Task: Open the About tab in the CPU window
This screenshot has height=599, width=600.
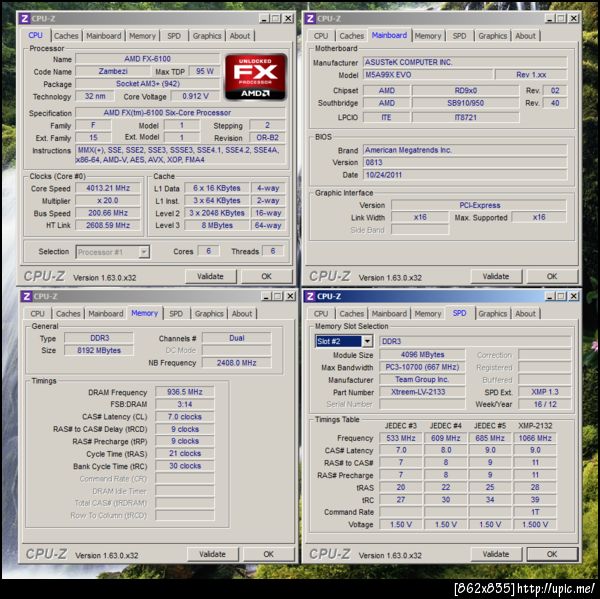Action: [240, 36]
